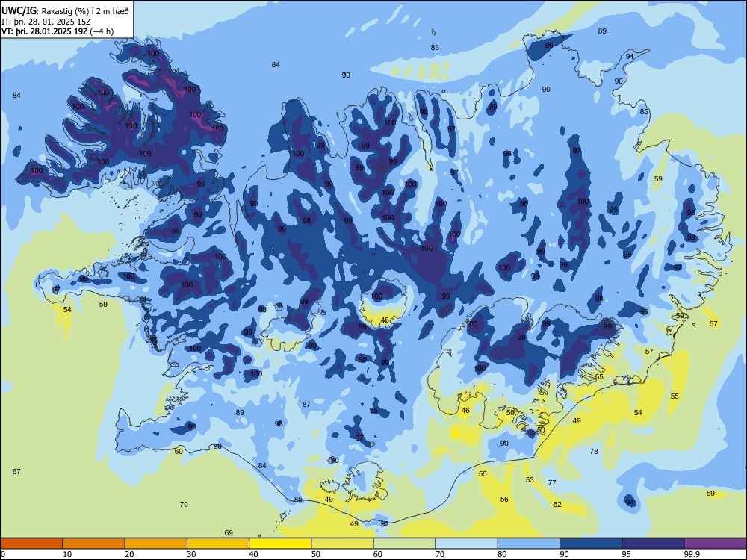Screen dimensions: 747x560
Task: Click the 'IT: þri. 28. 01. 2025 15Z' line
Action: (x=46, y=22)
